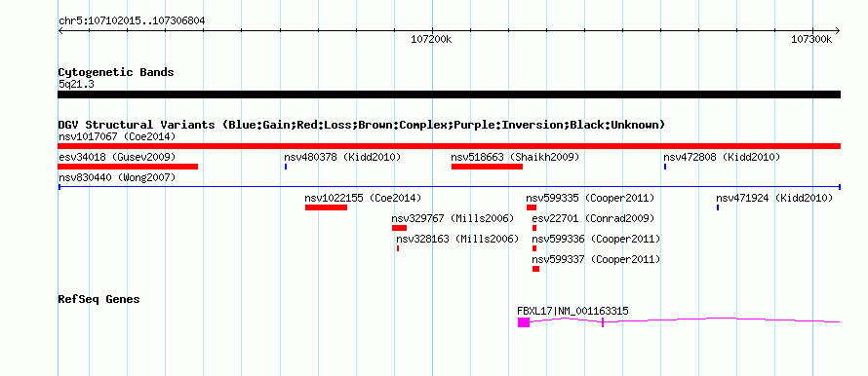Select the nsv830440 (Wong2007) blue gain line
The width and height of the screenshot is (868, 376).
[x=449, y=187]
